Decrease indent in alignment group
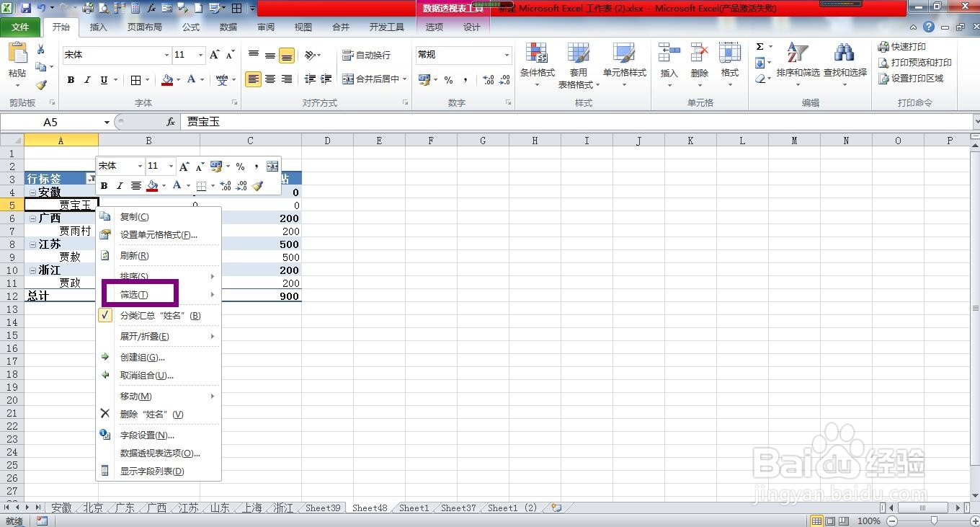980x527 pixels. coord(311,79)
